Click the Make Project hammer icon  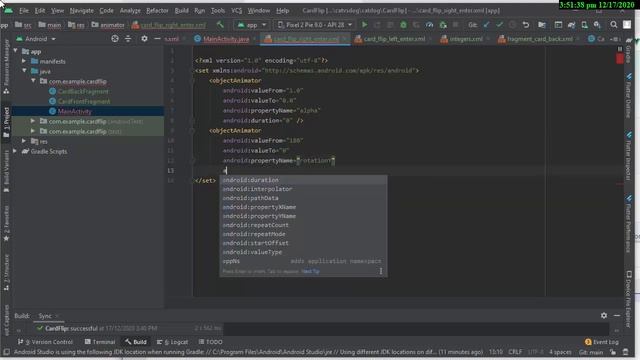point(220,25)
